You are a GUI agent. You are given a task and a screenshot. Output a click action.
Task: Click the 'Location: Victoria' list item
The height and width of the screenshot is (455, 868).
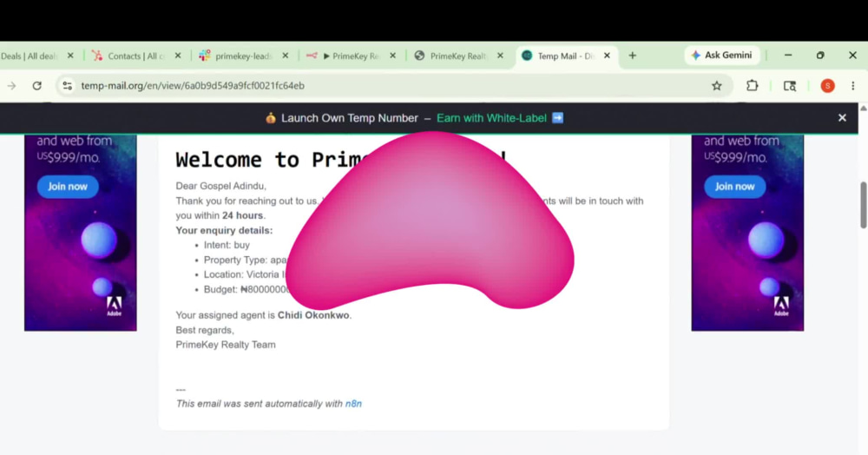click(245, 274)
